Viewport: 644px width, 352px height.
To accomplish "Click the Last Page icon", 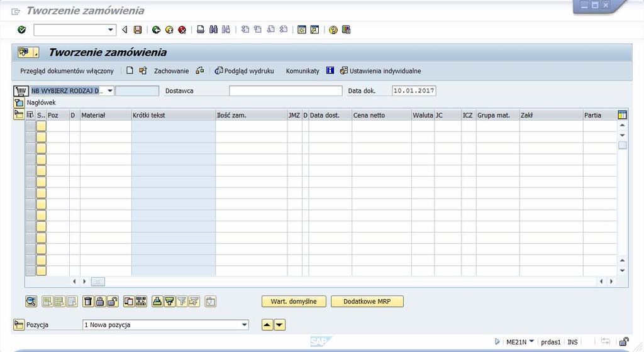I will tap(284, 30).
